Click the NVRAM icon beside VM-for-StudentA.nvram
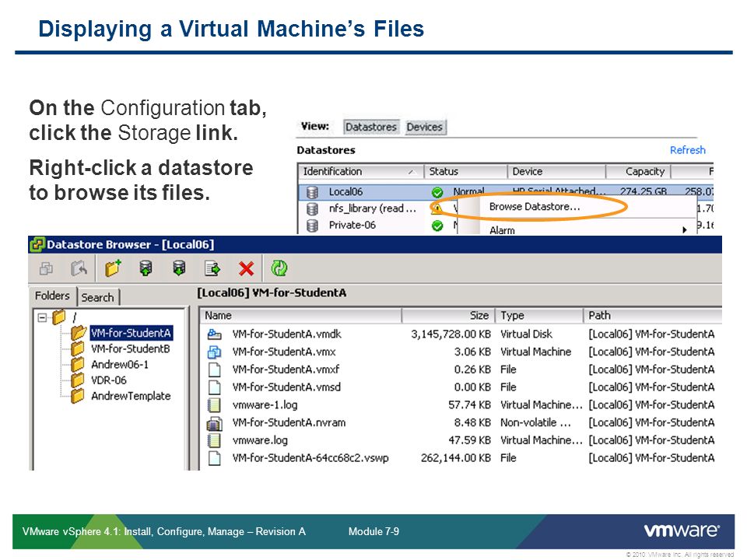This screenshot has height=560, width=747. 215,423
